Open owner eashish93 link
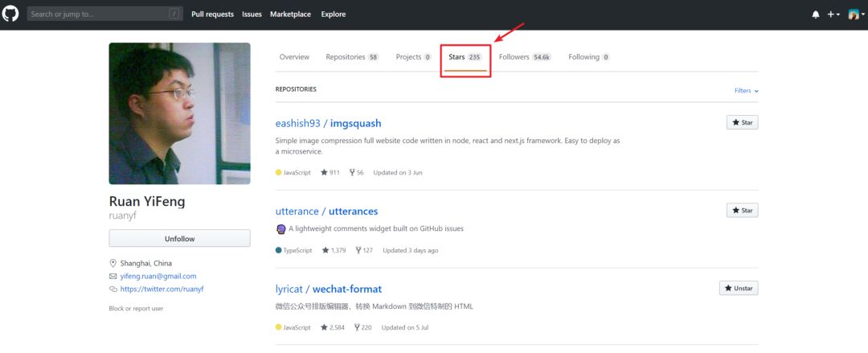Screen dimensions: 868x353 [x=298, y=123]
